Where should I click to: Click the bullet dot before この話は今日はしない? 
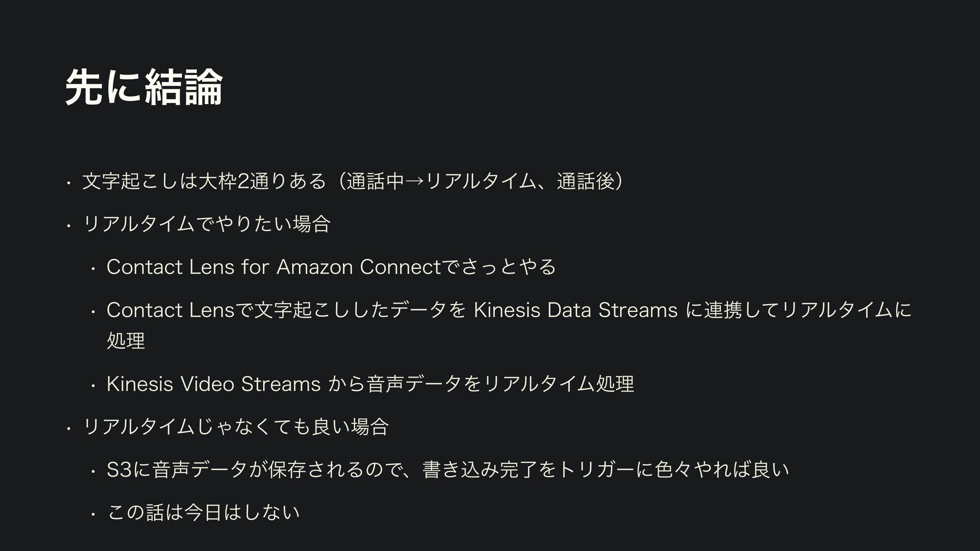pos(92,514)
